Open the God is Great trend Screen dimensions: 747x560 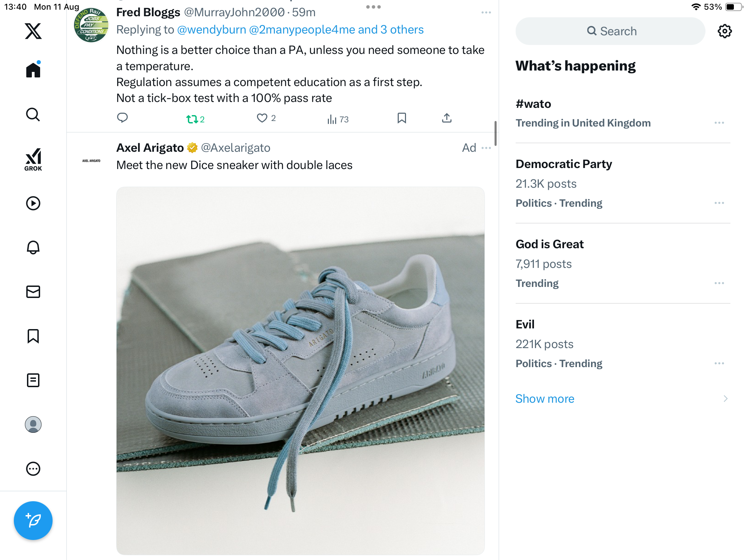550,244
